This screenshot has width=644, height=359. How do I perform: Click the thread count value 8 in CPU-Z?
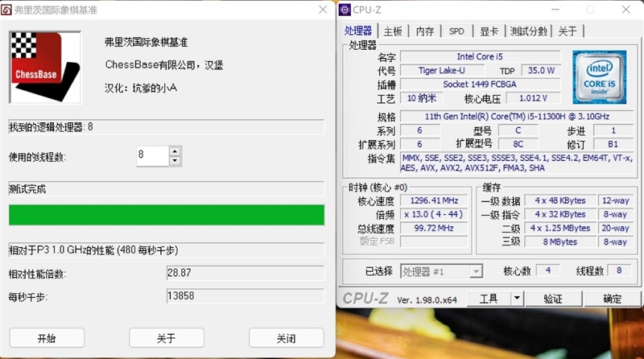[619, 270]
